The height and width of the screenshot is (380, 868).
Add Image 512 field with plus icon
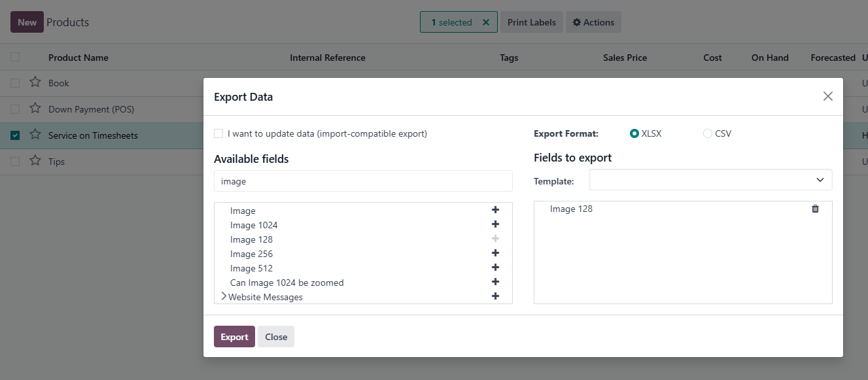(x=495, y=268)
